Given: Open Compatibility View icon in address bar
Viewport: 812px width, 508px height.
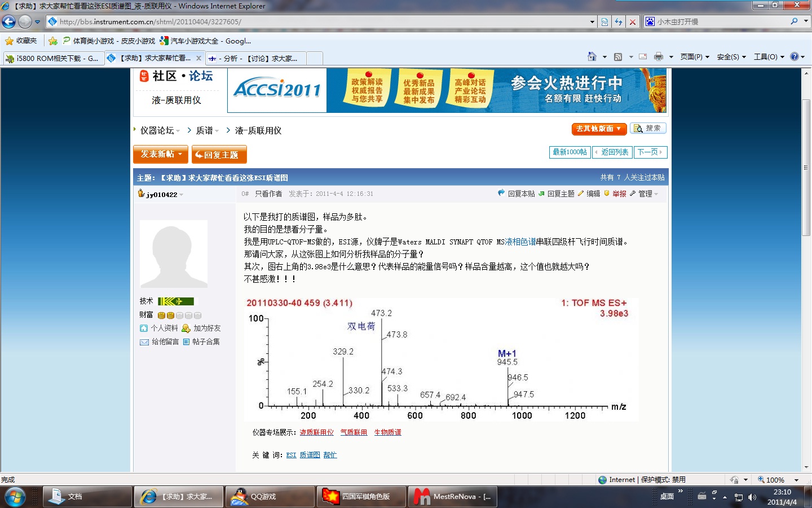Looking at the screenshot, I should pos(604,21).
